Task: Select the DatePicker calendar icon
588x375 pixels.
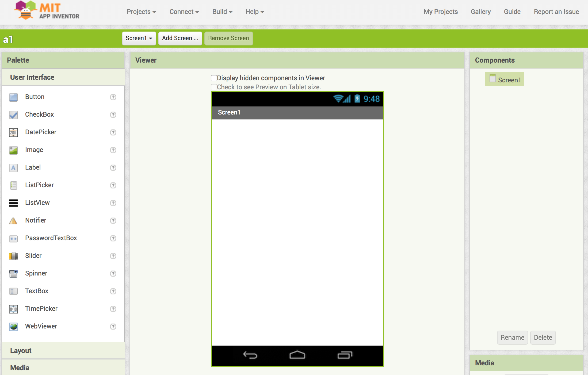Action: coord(13,132)
